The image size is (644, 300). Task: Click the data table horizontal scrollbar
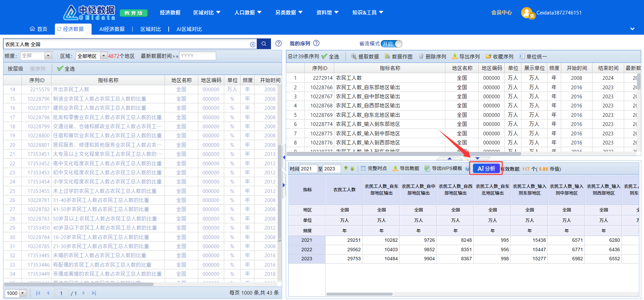(359, 294)
